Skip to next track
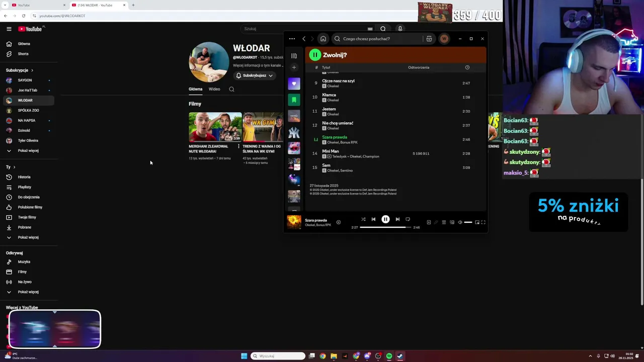 (x=397, y=219)
